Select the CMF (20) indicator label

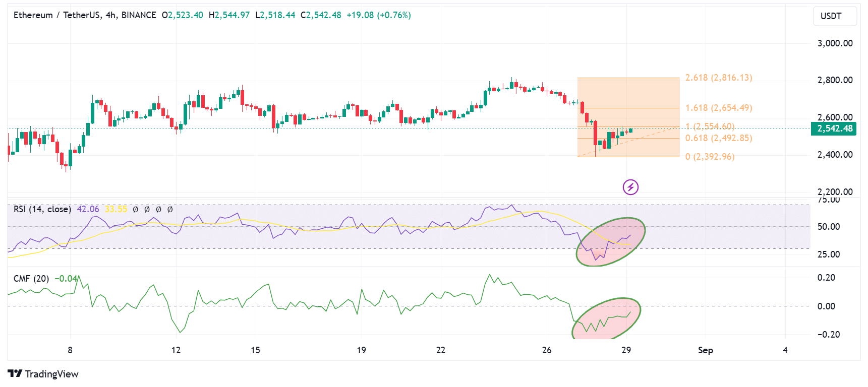pos(31,279)
